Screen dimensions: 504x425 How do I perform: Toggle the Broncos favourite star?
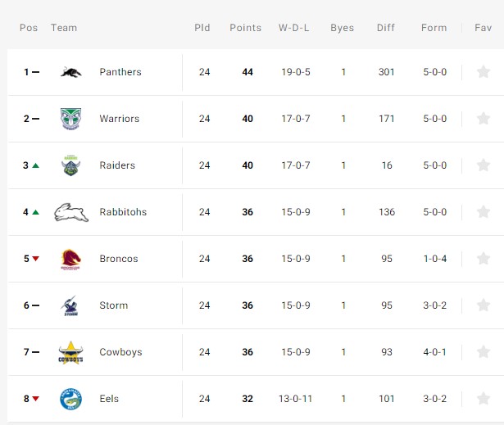[484, 259]
